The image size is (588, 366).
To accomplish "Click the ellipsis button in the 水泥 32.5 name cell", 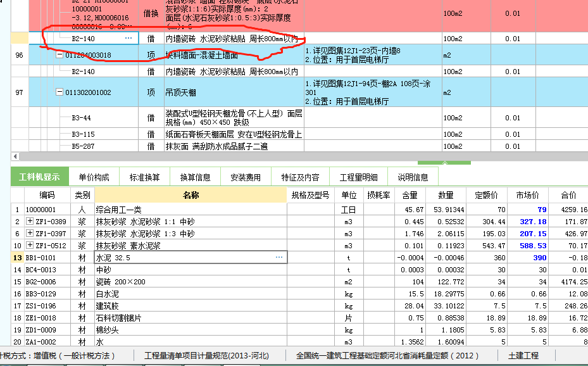I will point(279,257).
